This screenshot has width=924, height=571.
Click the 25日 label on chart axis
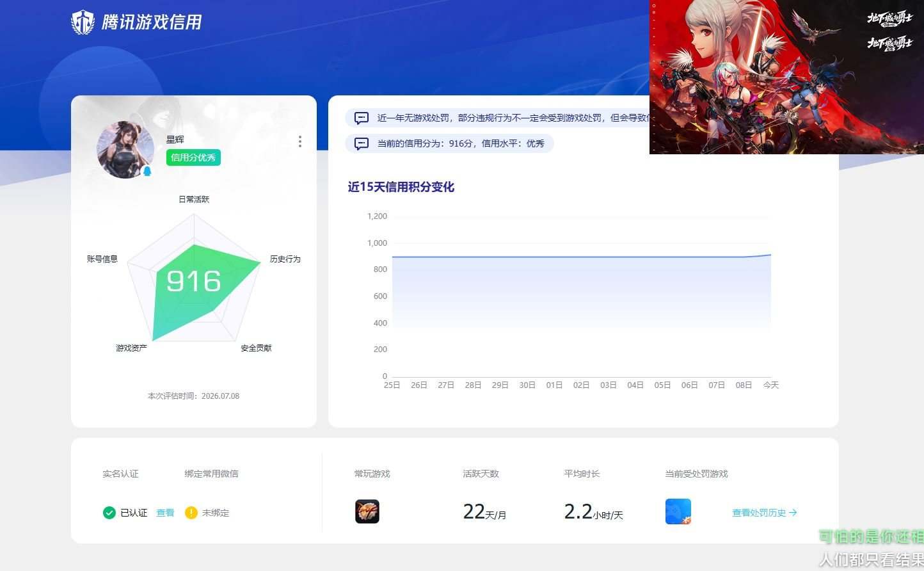tap(392, 385)
